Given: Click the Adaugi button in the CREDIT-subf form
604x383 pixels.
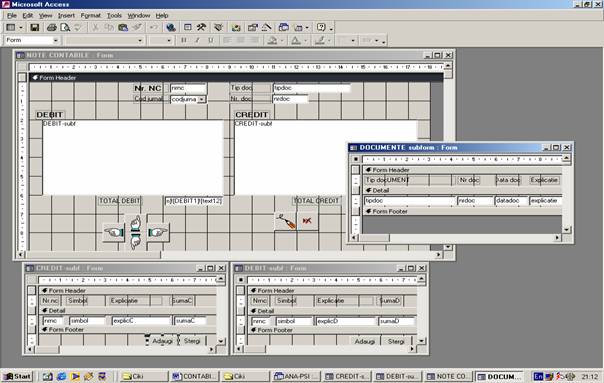Looking at the screenshot, I should point(162,341).
